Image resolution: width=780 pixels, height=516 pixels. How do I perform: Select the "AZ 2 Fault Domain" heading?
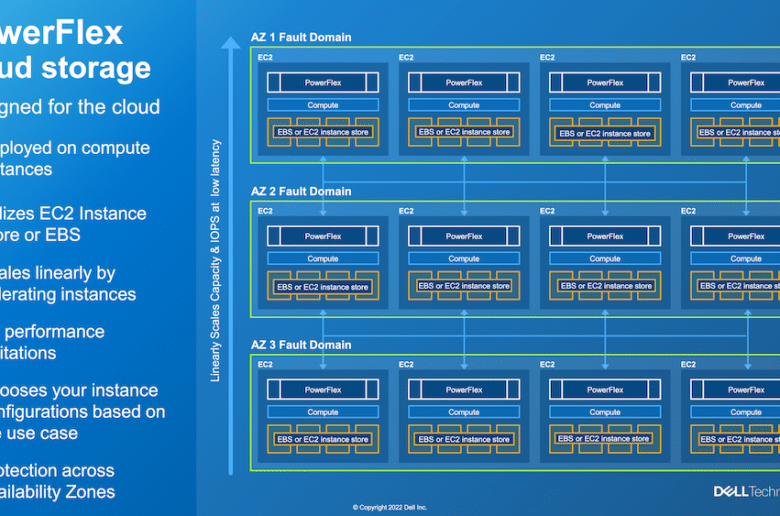(301, 191)
